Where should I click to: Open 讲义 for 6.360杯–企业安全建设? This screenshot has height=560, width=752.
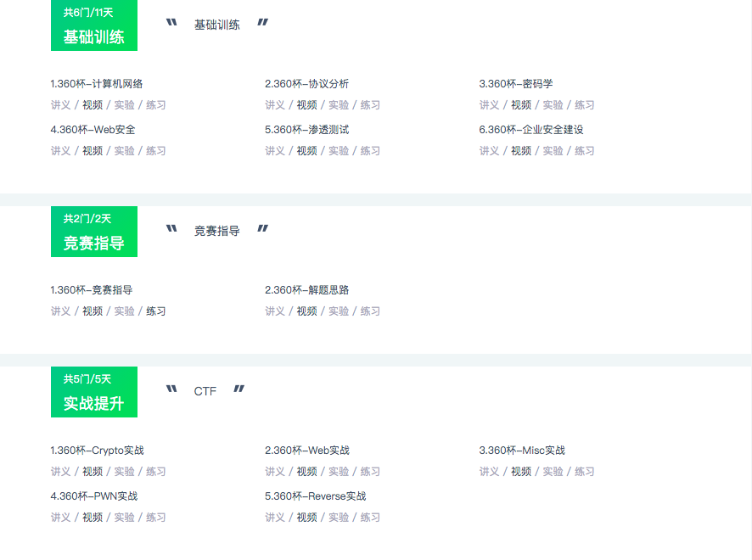tap(489, 151)
